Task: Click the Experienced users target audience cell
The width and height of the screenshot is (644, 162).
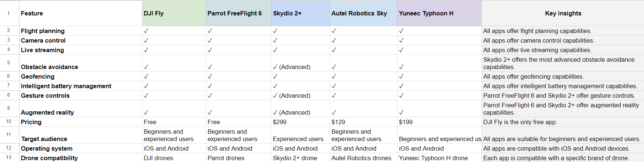Action: pos(300,135)
